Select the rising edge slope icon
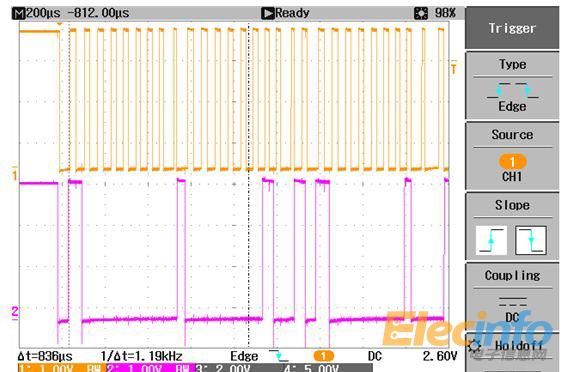 pos(491,240)
